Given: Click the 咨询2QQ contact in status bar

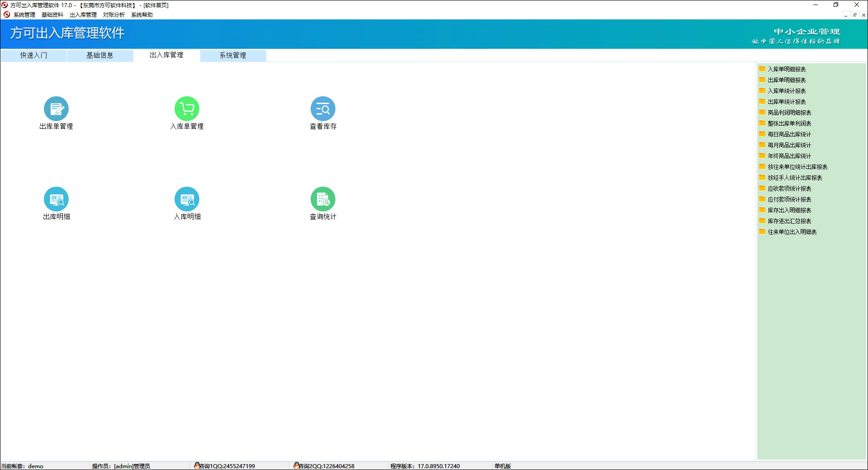Looking at the screenshot, I should (325, 466).
